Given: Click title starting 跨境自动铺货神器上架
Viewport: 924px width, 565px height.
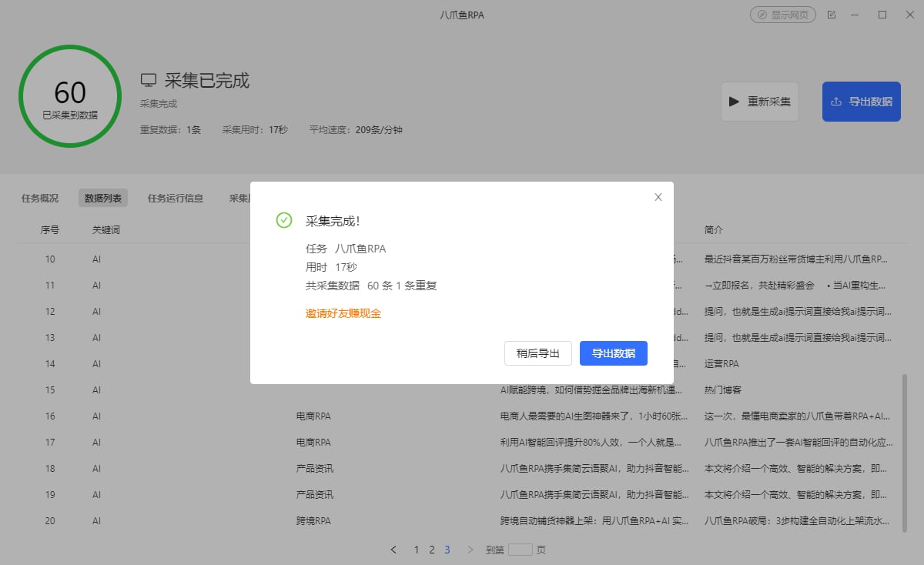Looking at the screenshot, I should 594,521.
